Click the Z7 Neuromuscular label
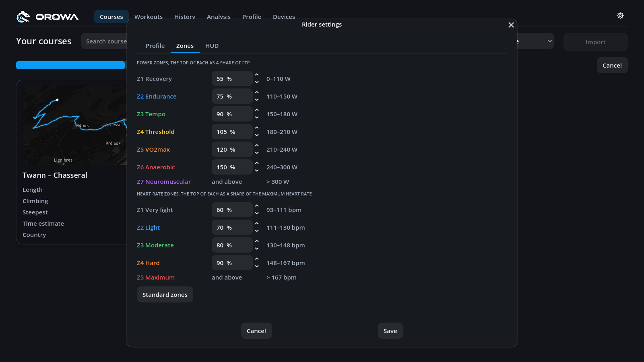 (164, 182)
